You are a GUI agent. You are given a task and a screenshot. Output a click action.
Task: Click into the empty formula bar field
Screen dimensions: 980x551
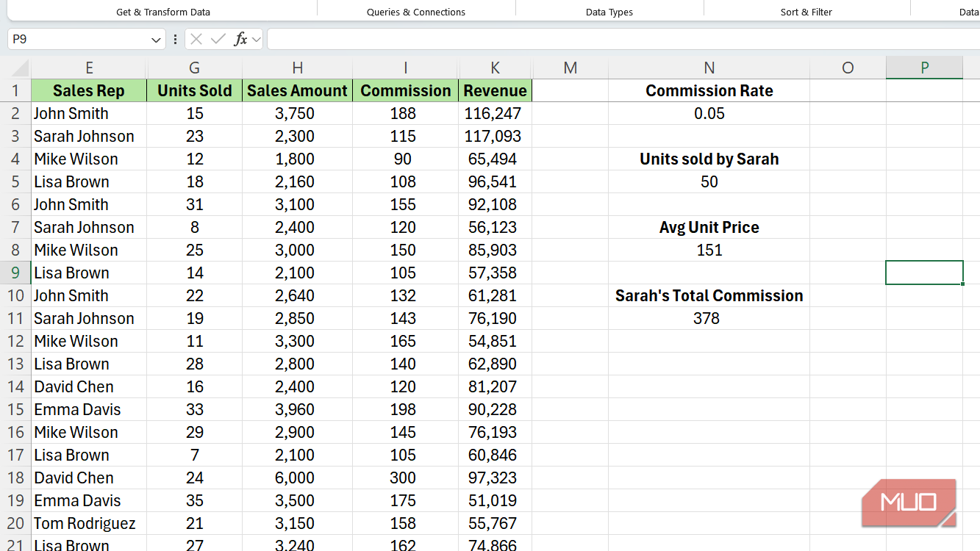[x=623, y=39]
